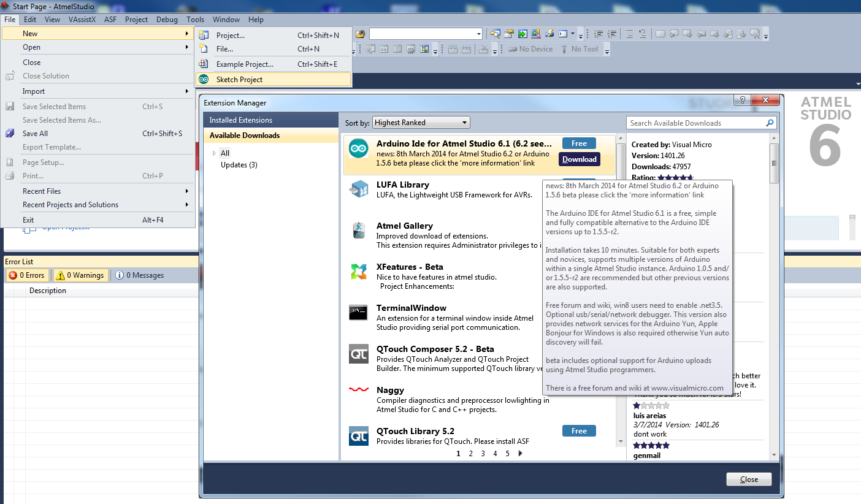Click the green arrow window toolbar icon

point(522,34)
